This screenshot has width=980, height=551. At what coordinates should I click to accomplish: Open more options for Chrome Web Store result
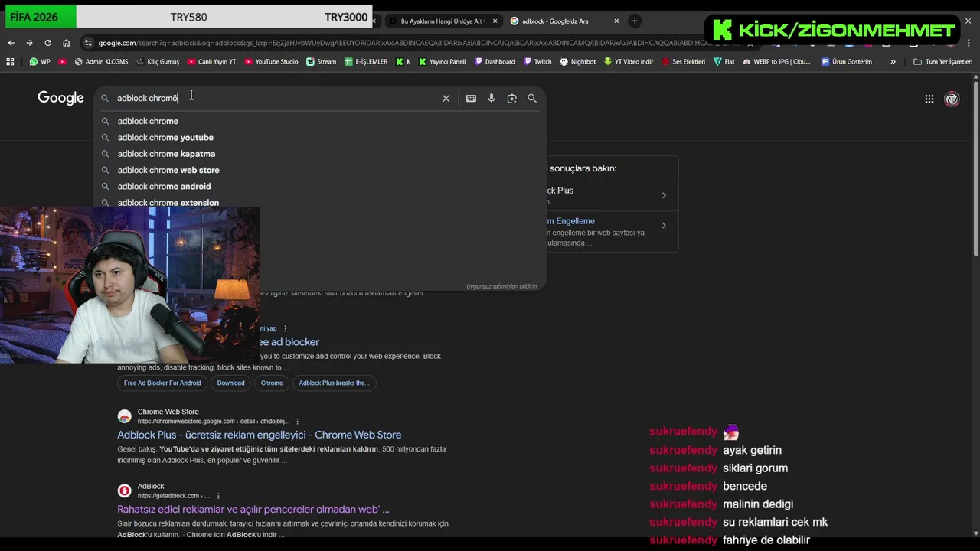pos(297,422)
